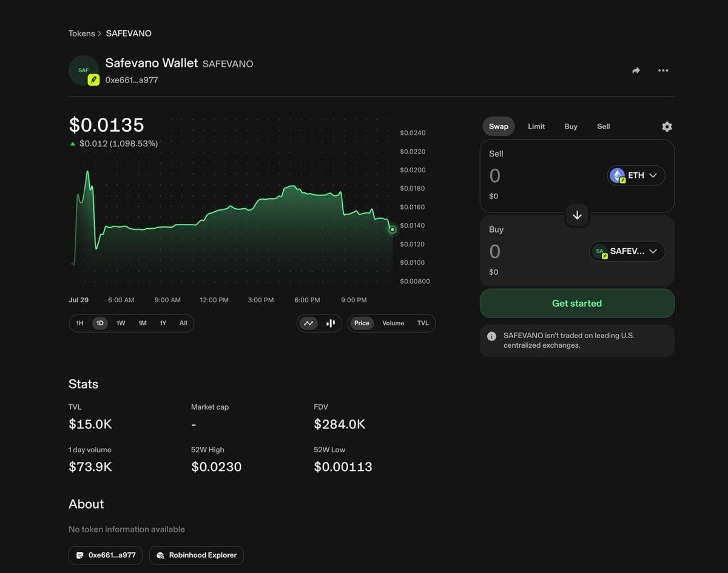Click the 12:00 PM axis label

pyautogui.click(x=214, y=300)
